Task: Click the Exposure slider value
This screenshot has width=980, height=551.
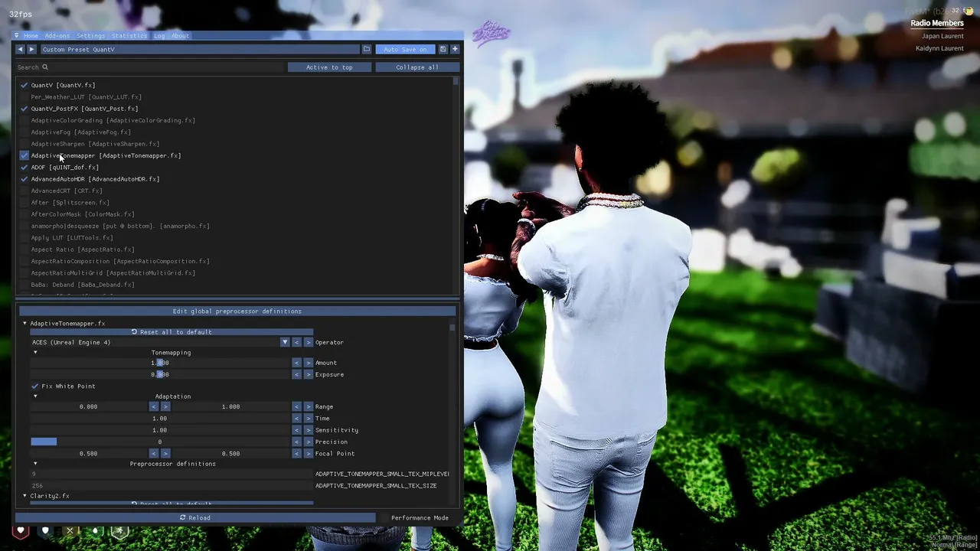Action: 160,374
